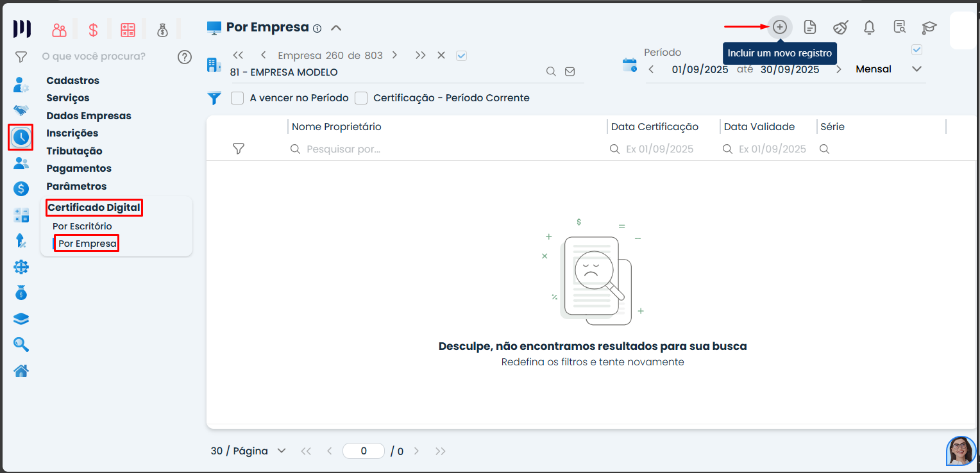Click the upward arrow sidebar icon

pyautogui.click(x=21, y=240)
